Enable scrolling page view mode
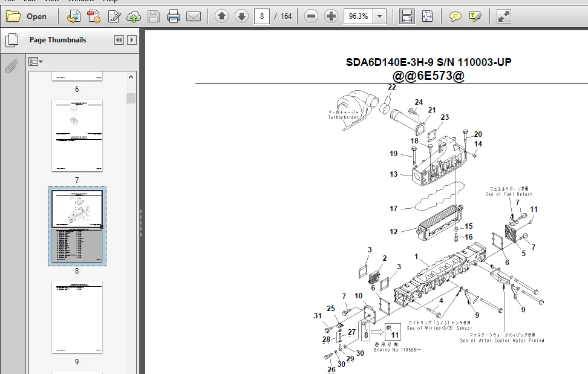The height and width of the screenshot is (374, 588). point(407,16)
